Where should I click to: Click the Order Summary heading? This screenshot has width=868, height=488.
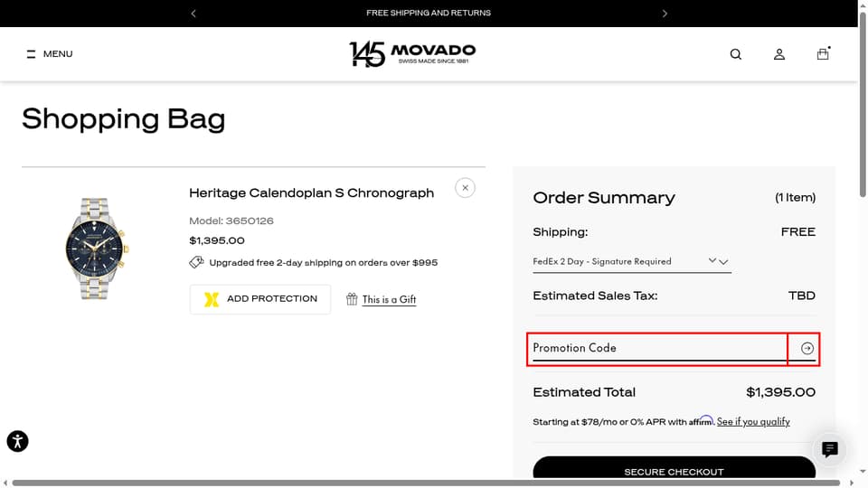click(604, 198)
